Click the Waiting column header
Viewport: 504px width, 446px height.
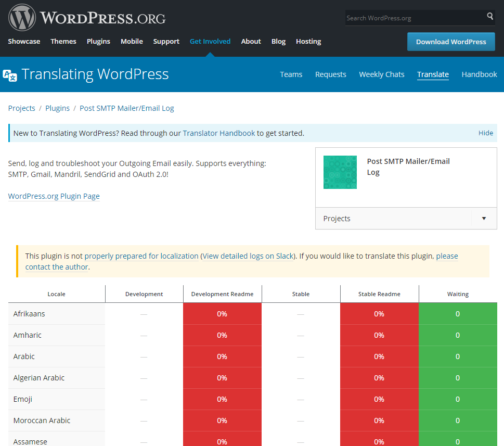(458, 294)
